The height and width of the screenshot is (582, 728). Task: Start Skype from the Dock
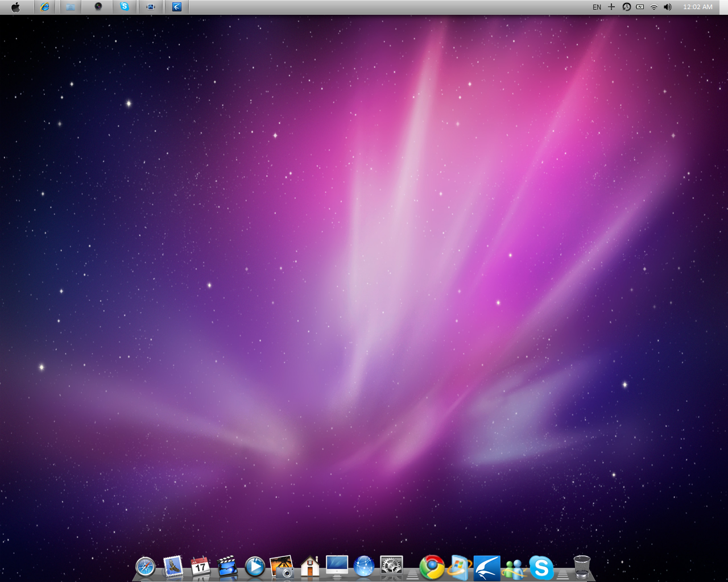coord(541,567)
